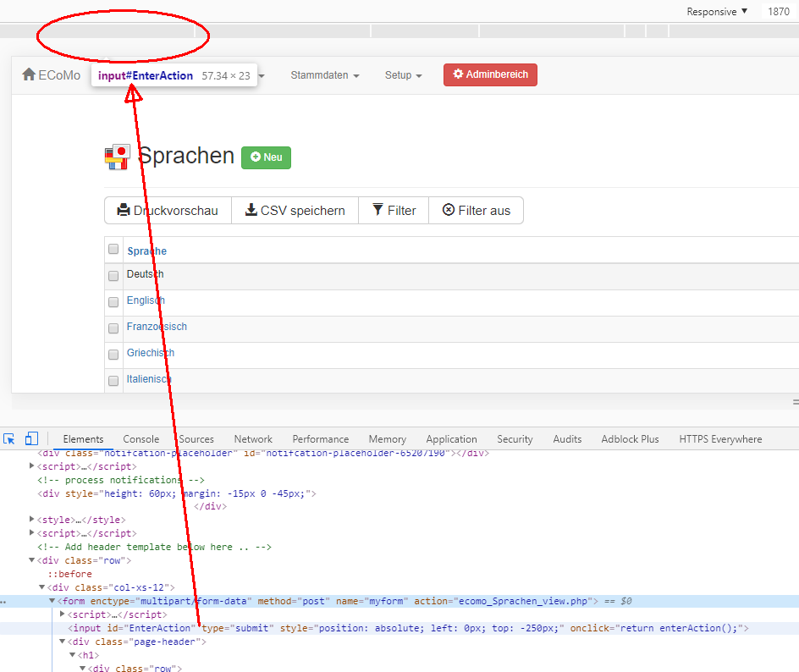Open the Franzoesisch language link
The image size is (799, 672).
157,327
